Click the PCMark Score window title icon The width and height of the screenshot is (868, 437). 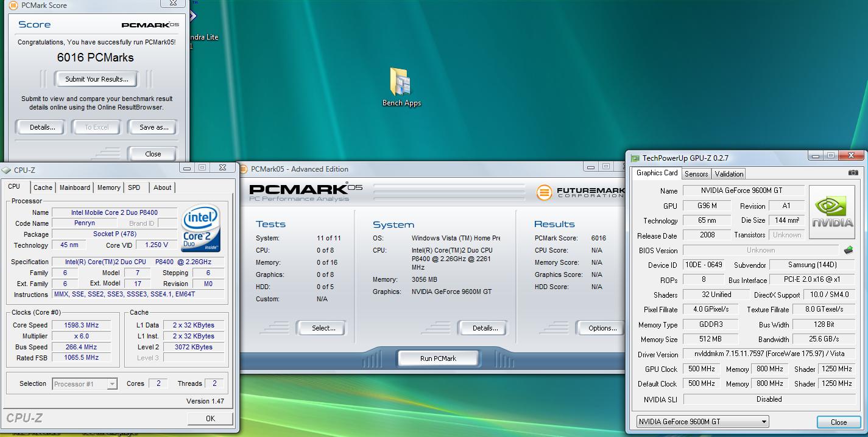13,5
